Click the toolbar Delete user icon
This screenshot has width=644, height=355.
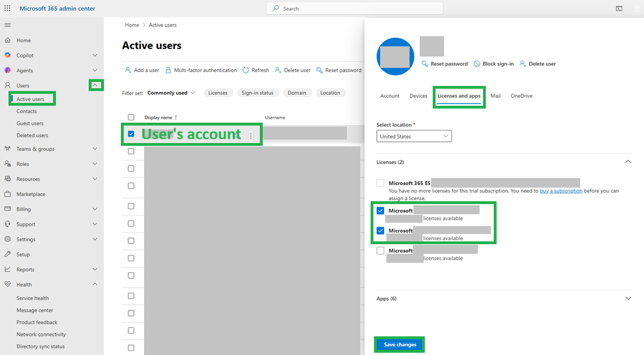tap(277, 70)
